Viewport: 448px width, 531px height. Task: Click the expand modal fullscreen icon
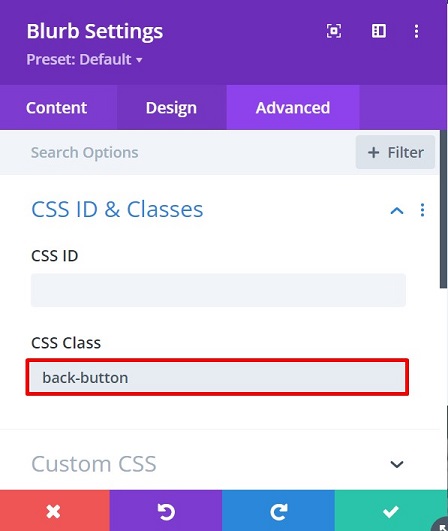(x=334, y=31)
